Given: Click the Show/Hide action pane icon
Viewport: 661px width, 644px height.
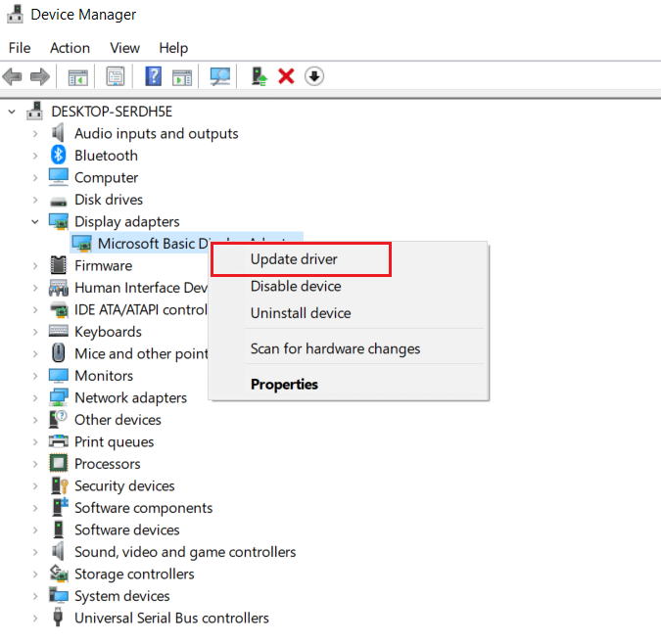Looking at the screenshot, I should point(182,77).
